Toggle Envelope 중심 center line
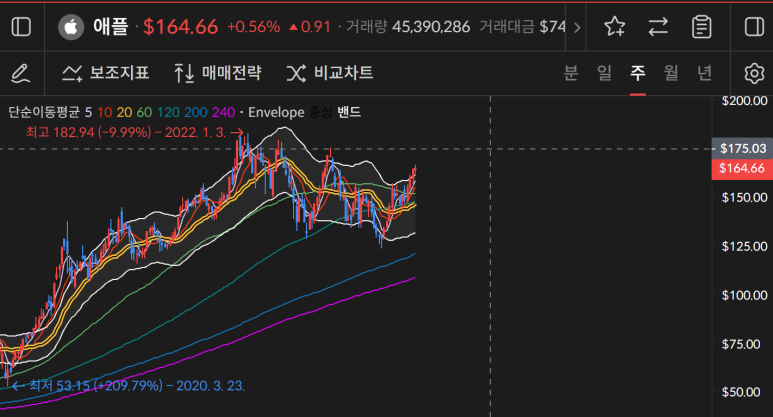 tap(321, 112)
